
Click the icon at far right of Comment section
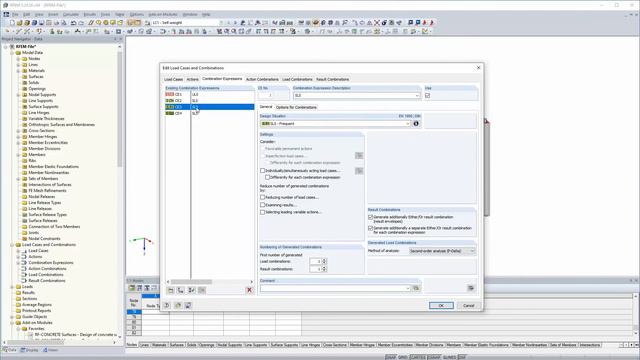471,288
